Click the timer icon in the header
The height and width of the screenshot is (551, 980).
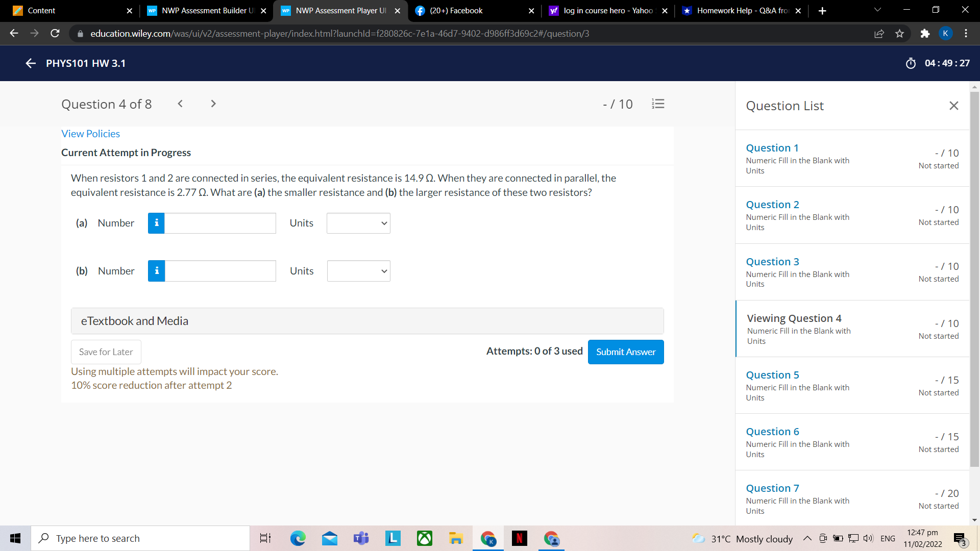[912, 63]
